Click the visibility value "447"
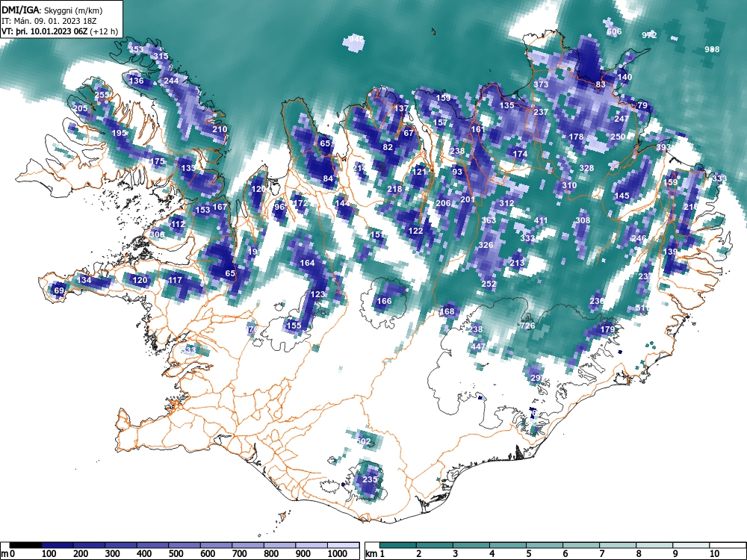This screenshot has height=560, width=747. tap(478, 346)
